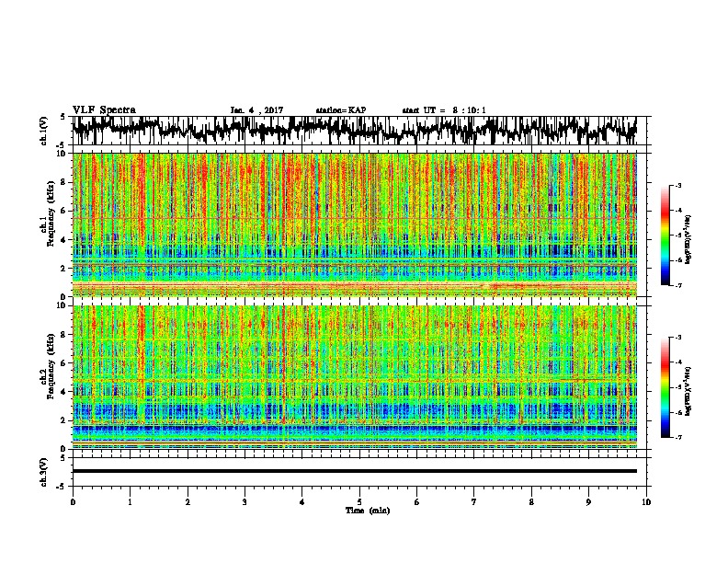Select the "start UT = 8:10:1" text
The image size is (728, 563).
(x=444, y=110)
